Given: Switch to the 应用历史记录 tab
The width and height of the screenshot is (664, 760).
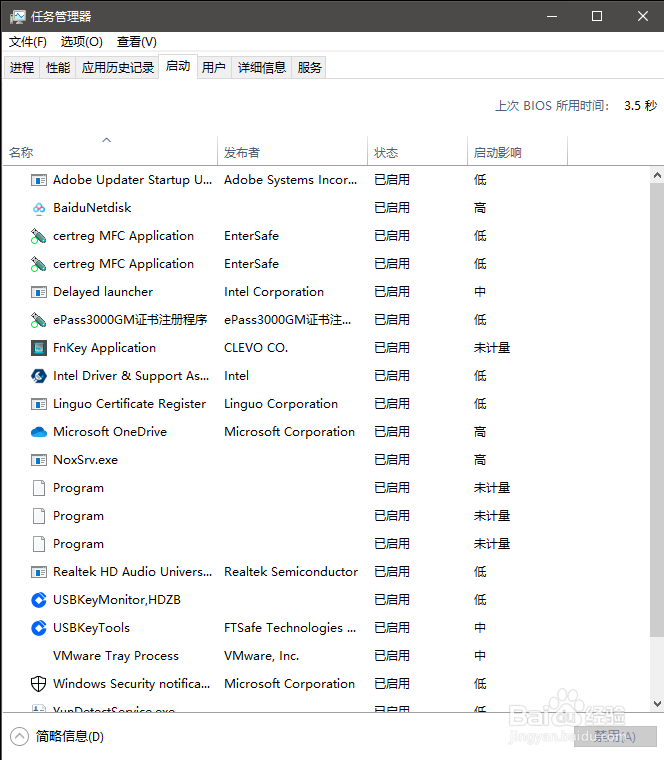Looking at the screenshot, I should pyautogui.click(x=117, y=67).
